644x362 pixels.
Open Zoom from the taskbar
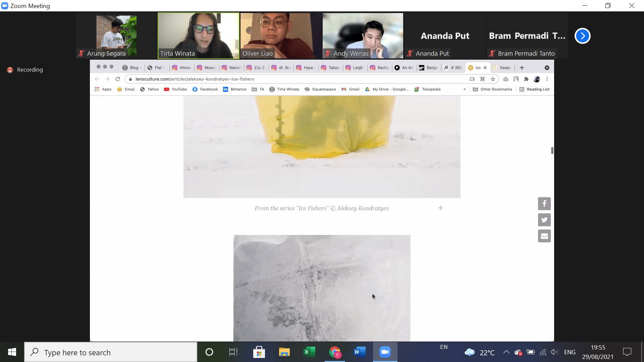click(385, 352)
